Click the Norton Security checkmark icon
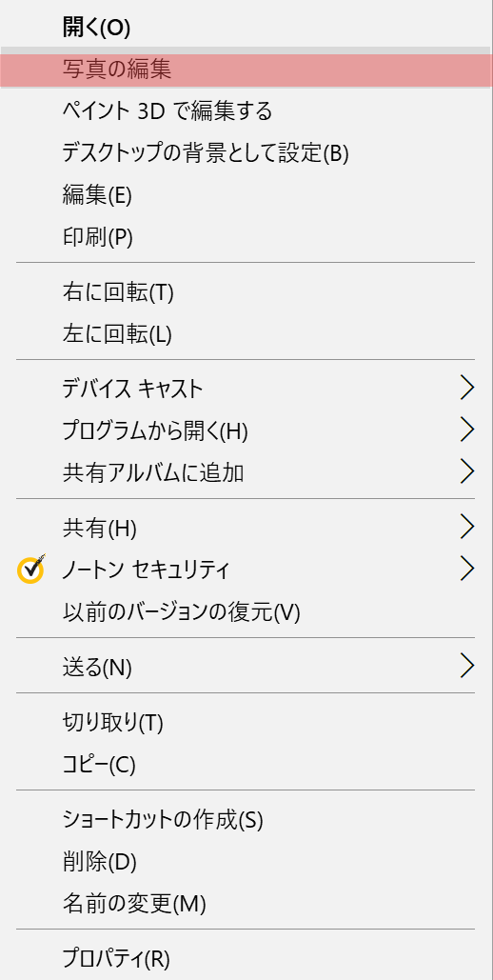This screenshot has height=980, width=493. 30,569
